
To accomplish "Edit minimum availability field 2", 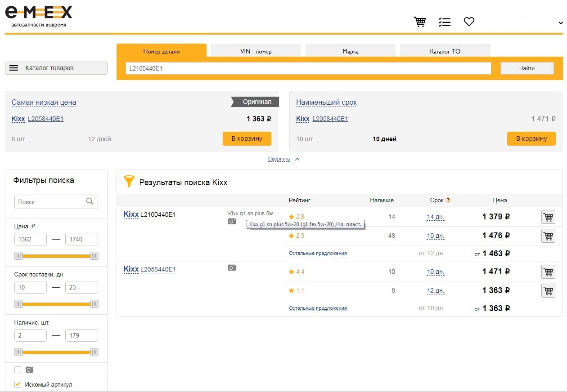I will tap(31, 335).
